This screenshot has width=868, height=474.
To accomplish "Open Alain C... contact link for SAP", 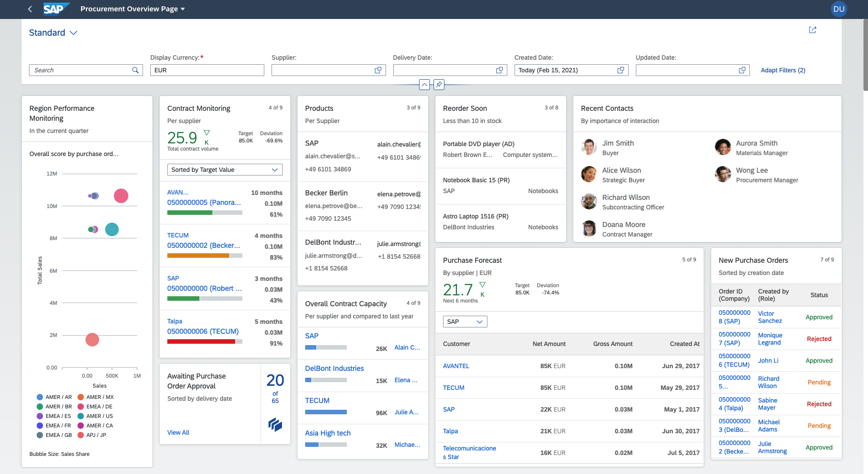I will pos(407,347).
